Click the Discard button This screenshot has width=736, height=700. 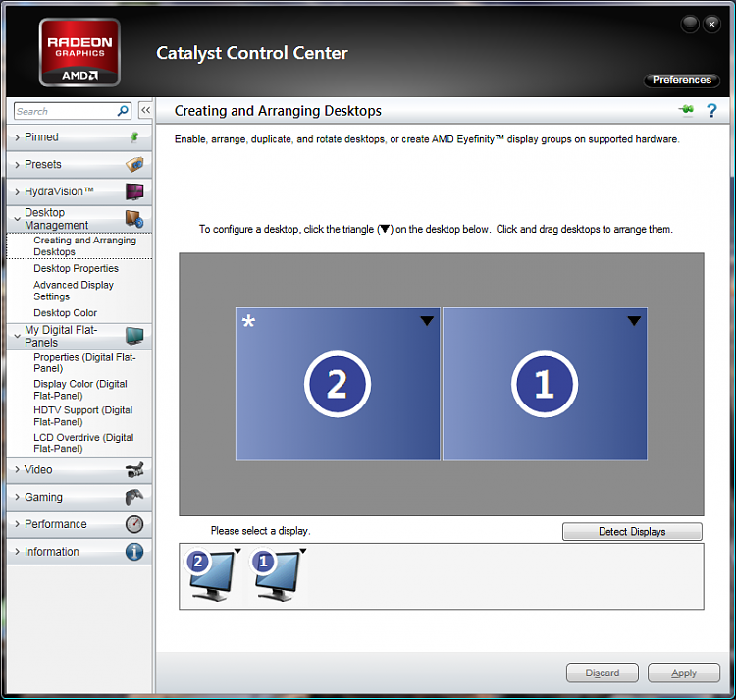click(603, 673)
